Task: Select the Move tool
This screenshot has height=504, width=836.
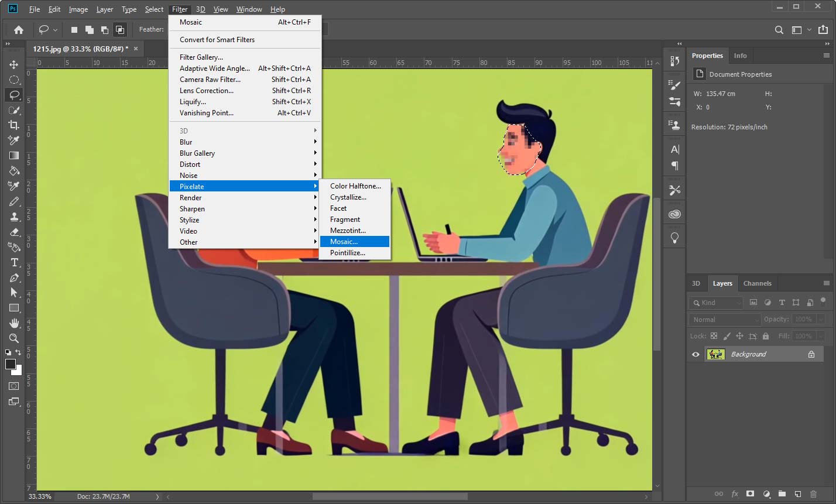Action: coord(15,64)
